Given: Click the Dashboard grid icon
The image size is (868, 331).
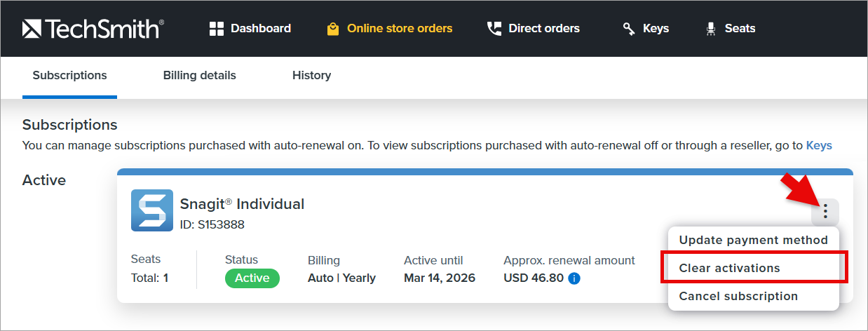Looking at the screenshot, I should pyautogui.click(x=217, y=29).
